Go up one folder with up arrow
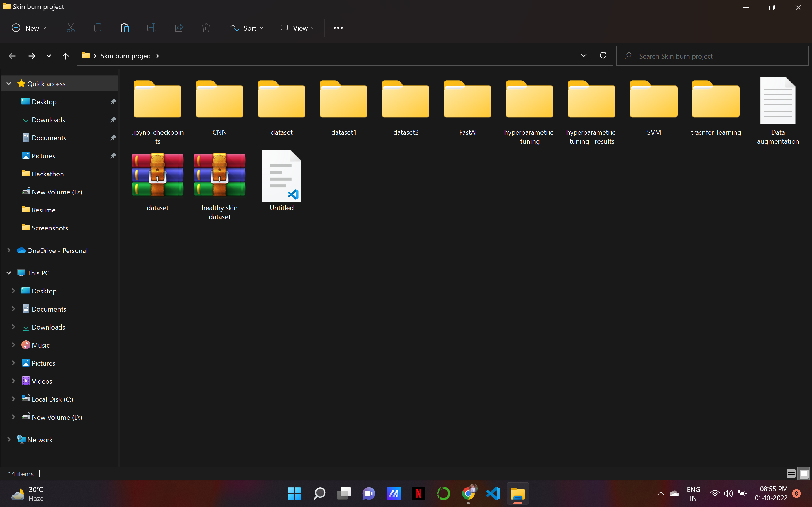Screen dimensions: 812x507 (x=65, y=56)
